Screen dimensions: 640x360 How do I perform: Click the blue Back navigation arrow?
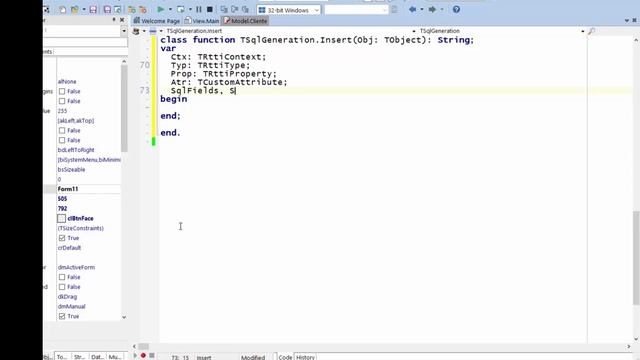coord(413,9)
